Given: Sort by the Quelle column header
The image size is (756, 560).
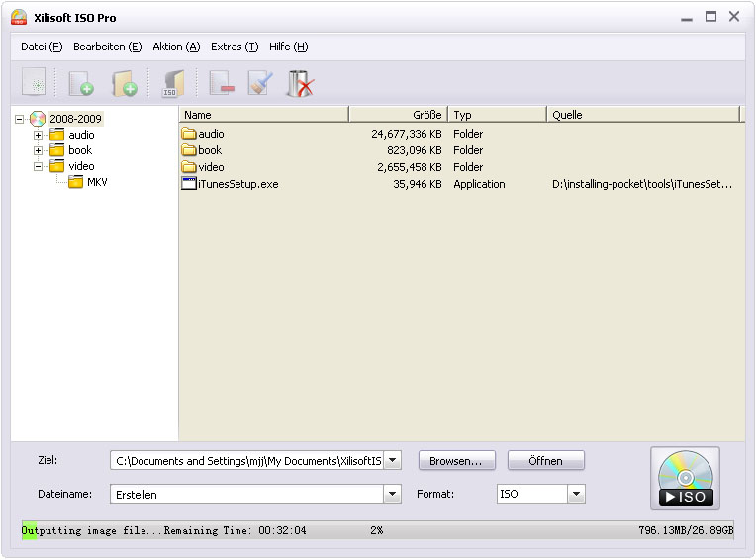Looking at the screenshot, I should (643, 115).
